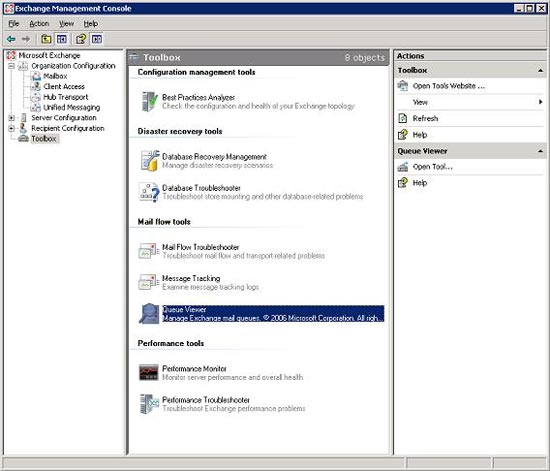
Task: Click the Best Practices Analyzer icon
Action: (x=149, y=101)
